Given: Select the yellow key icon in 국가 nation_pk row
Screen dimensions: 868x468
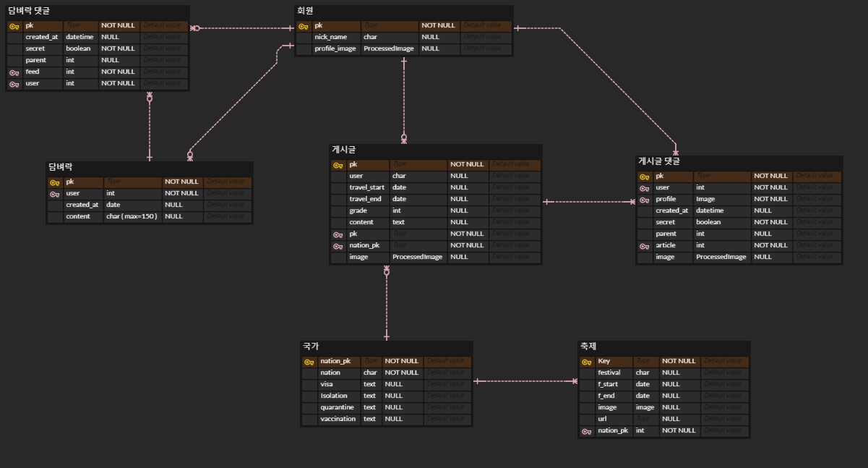Looking at the screenshot, I should tap(309, 361).
